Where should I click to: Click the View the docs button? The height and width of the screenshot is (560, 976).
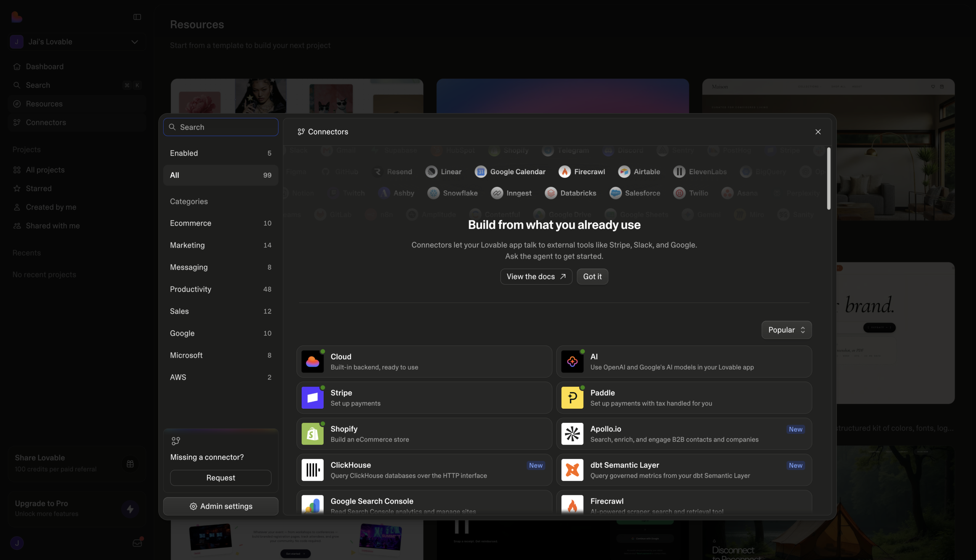click(x=536, y=277)
